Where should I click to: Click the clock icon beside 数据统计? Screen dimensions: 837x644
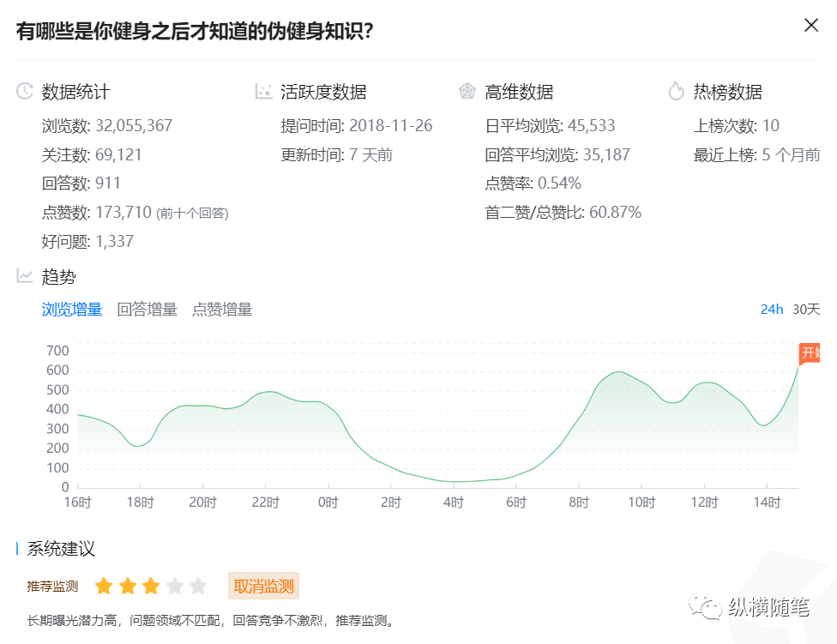(x=22, y=92)
